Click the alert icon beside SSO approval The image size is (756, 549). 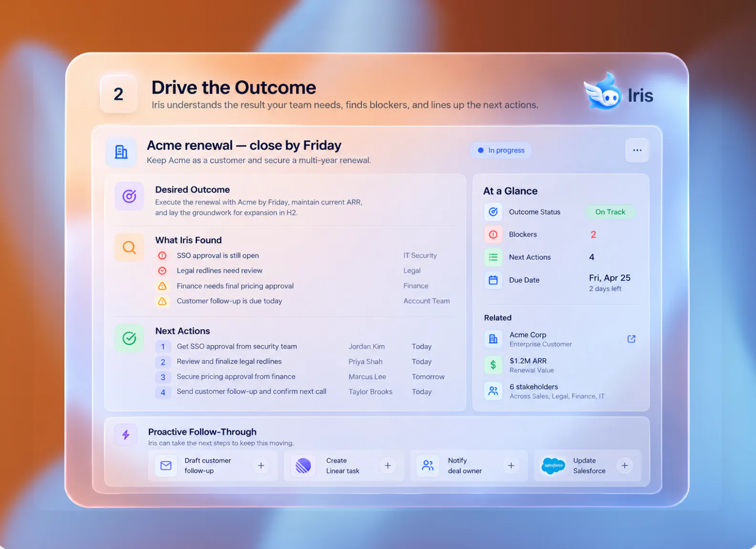tap(162, 255)
